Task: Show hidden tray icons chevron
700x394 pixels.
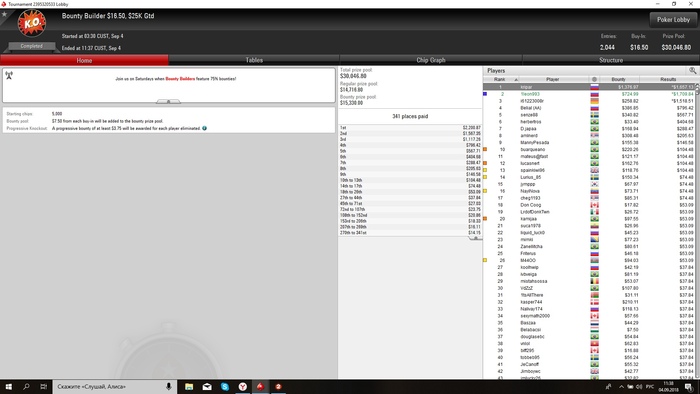Action: point(621,386)
